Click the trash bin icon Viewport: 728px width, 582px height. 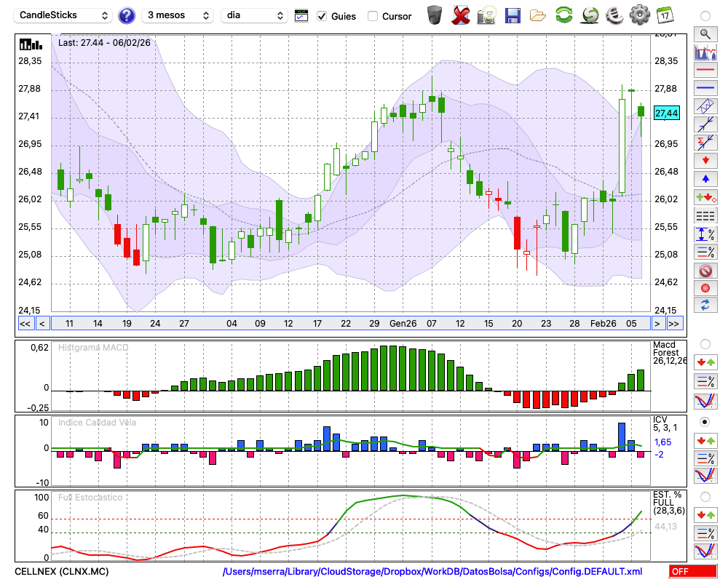pyautogui.click(x=435, y=15)
